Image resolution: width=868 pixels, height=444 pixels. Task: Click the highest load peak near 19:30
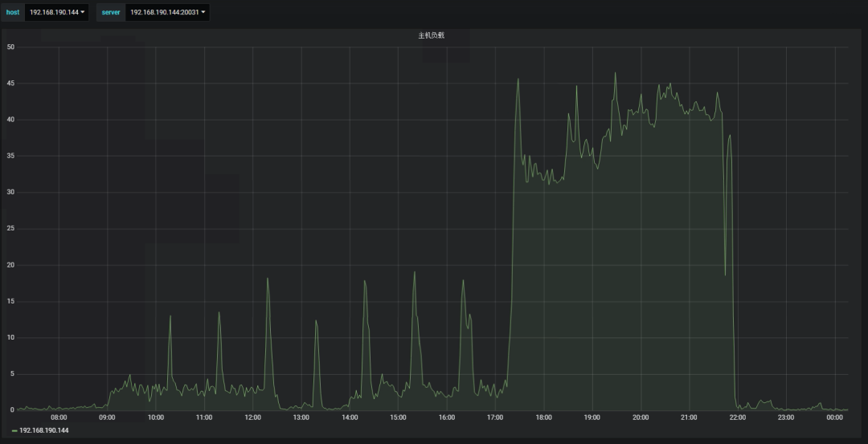pyautogui.click(x=616, y=74)
